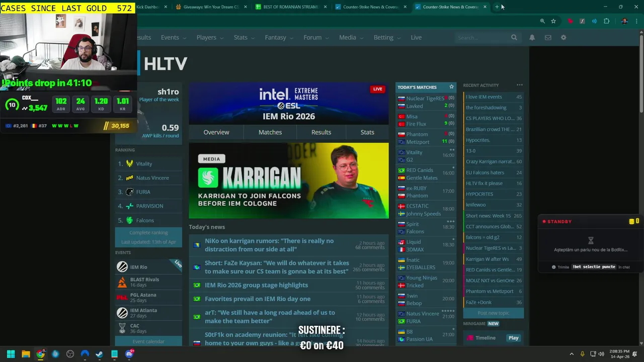
Task: Expand the Forum dropdown menu
Action: click(x=315, y=37)
